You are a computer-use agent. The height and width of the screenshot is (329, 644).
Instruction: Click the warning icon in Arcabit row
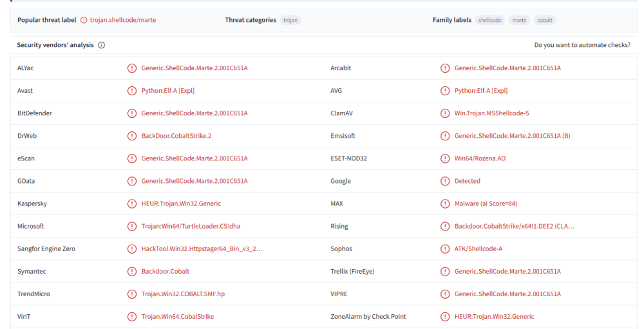click(445, 68)
